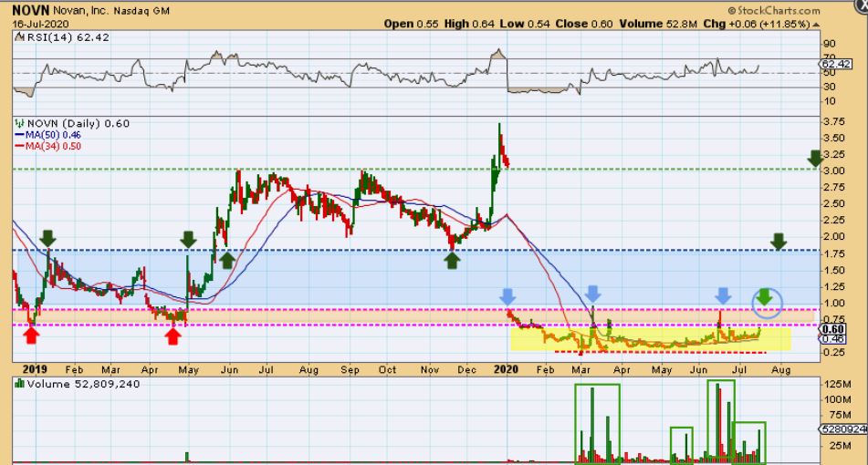Select the 'Novan, Inc.' company name
Screen dimensions: 868x465
point(81,11)
